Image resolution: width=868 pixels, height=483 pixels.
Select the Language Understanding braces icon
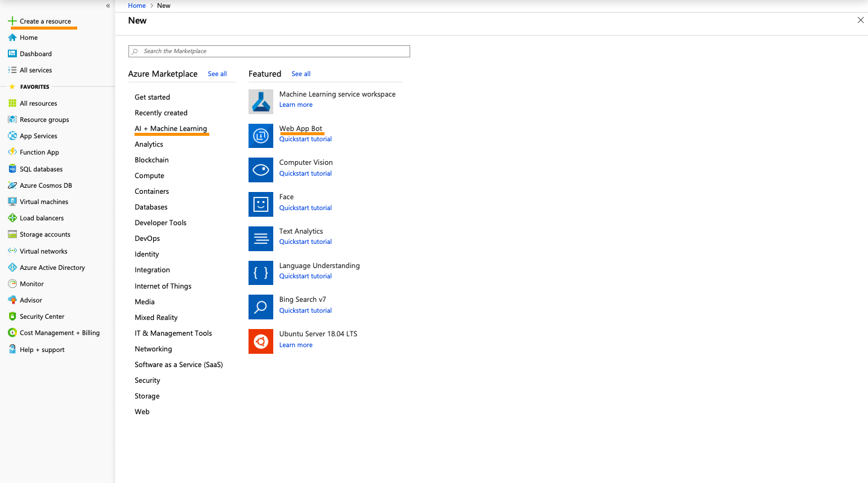click(x=261, y=273)
